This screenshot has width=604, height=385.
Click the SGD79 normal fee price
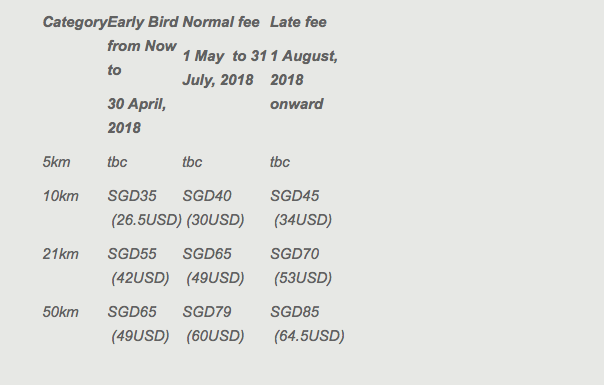[x=207, y=312]
